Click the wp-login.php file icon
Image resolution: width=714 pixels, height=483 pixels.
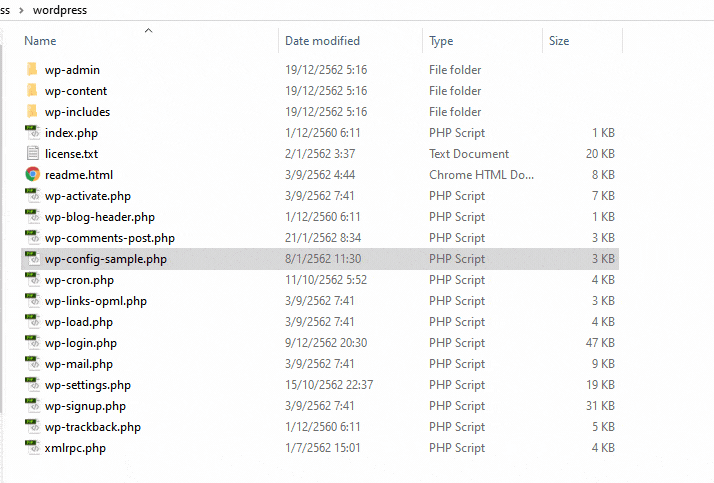(32, 342)
